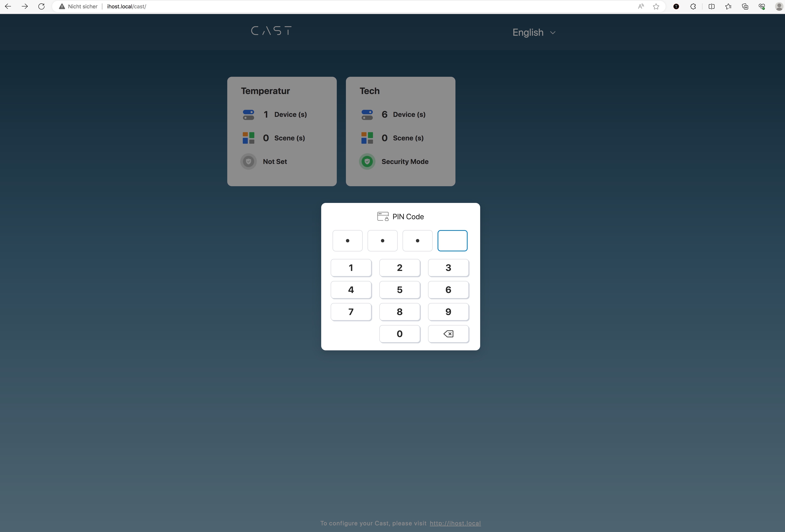Click the device toggle icon in Tech card
The height and width of the screenshot is (532, 785).
tap(367, 115)
